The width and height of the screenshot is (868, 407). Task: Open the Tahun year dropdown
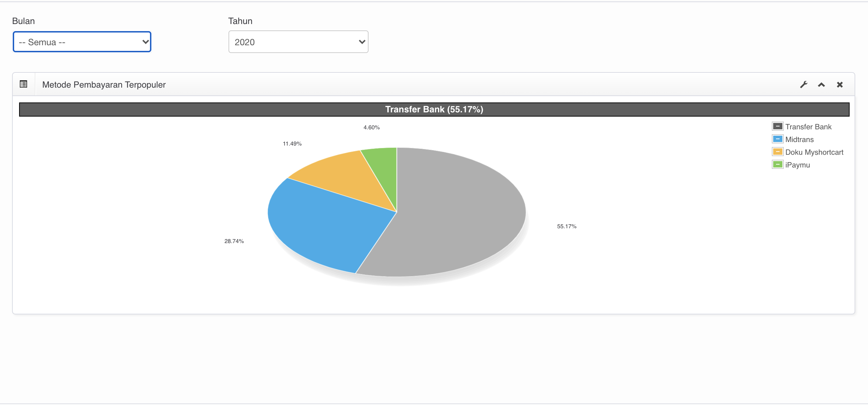(x=298, y=42)
